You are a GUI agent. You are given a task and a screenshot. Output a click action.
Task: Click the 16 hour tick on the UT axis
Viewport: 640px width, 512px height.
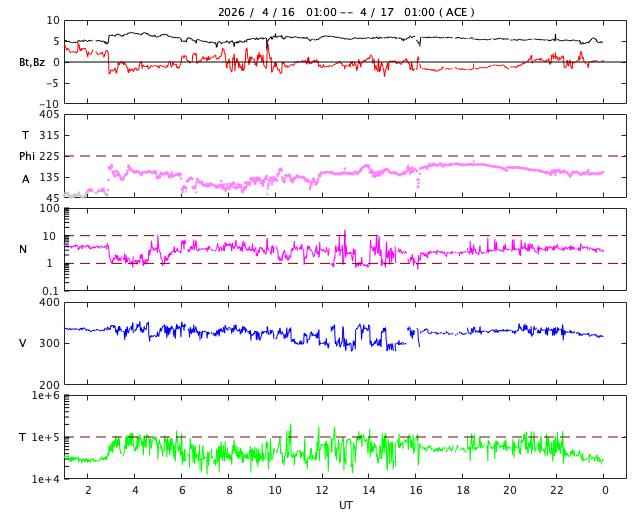coord(416,491)
